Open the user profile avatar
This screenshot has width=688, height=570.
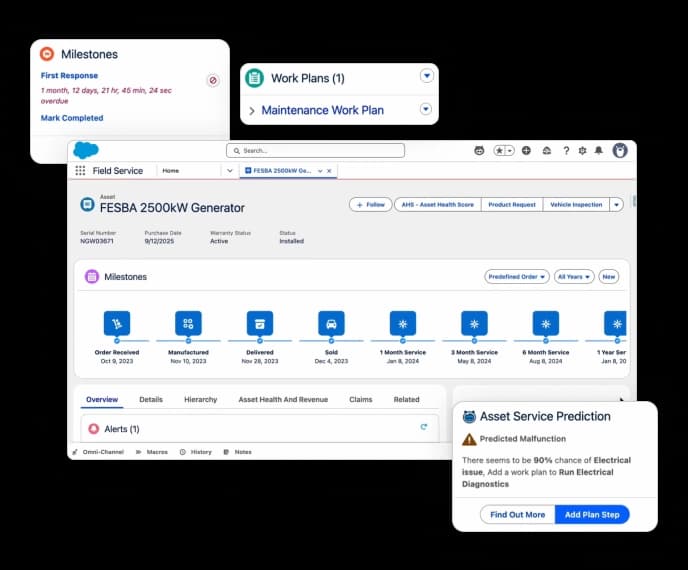pos(620,151)
